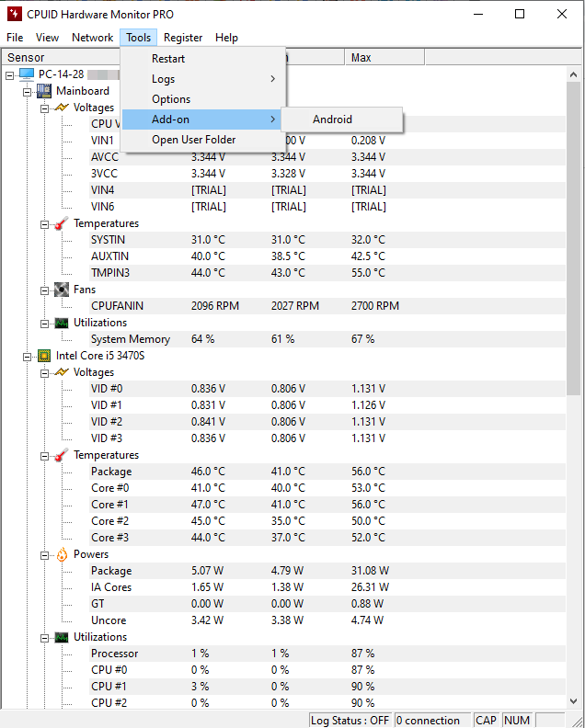
Task: Select the VIN6 voltage row
Action: pos(327,207)
